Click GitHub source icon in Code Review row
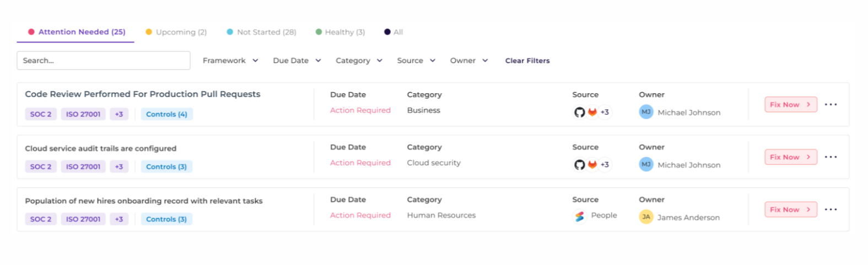This screenshot has width=868, height=265. pos(579,112)
